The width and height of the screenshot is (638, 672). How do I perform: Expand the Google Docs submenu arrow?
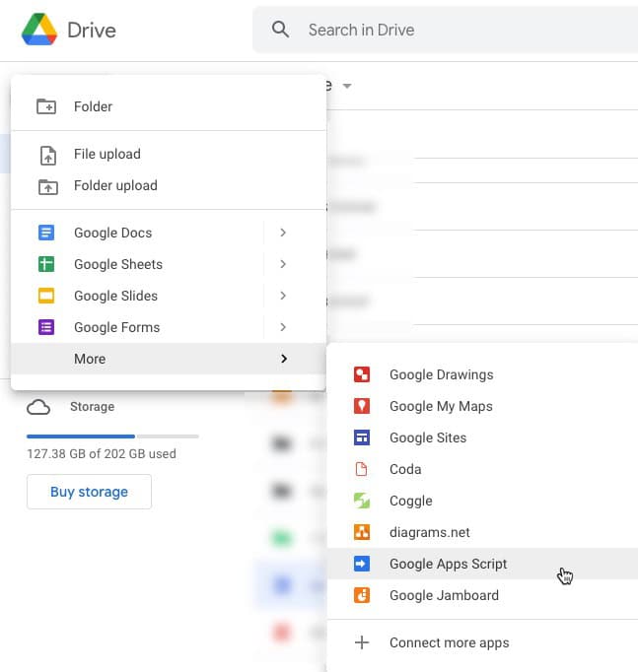click(x=283, y=233)
